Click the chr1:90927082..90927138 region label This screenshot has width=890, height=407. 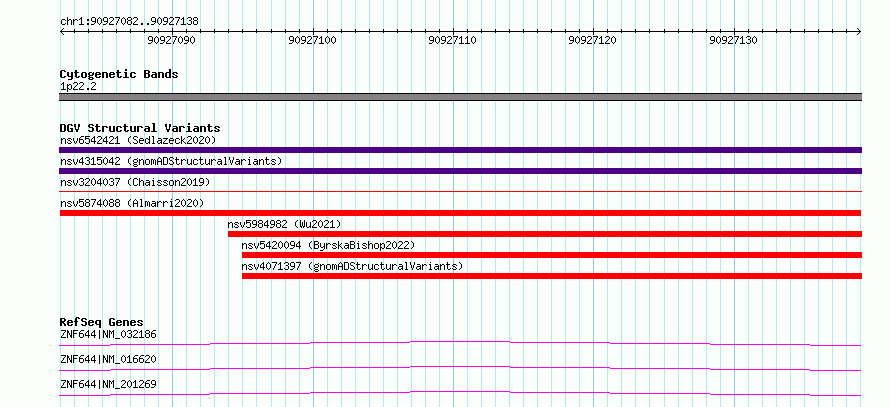[x=129, y=22]
